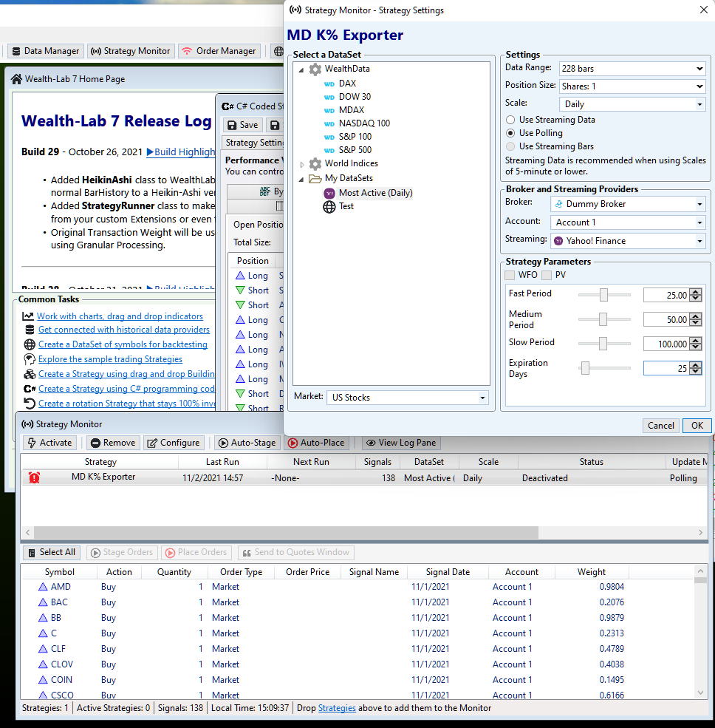This screenshot has height=728, width=715.
Task: Check the PV checkbox
Action: click(547, 275)
